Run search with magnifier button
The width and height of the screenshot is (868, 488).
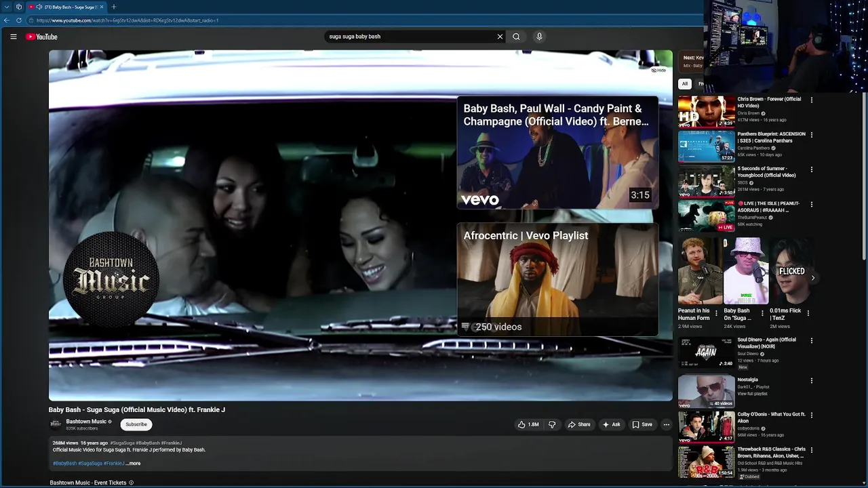(516, 37)
